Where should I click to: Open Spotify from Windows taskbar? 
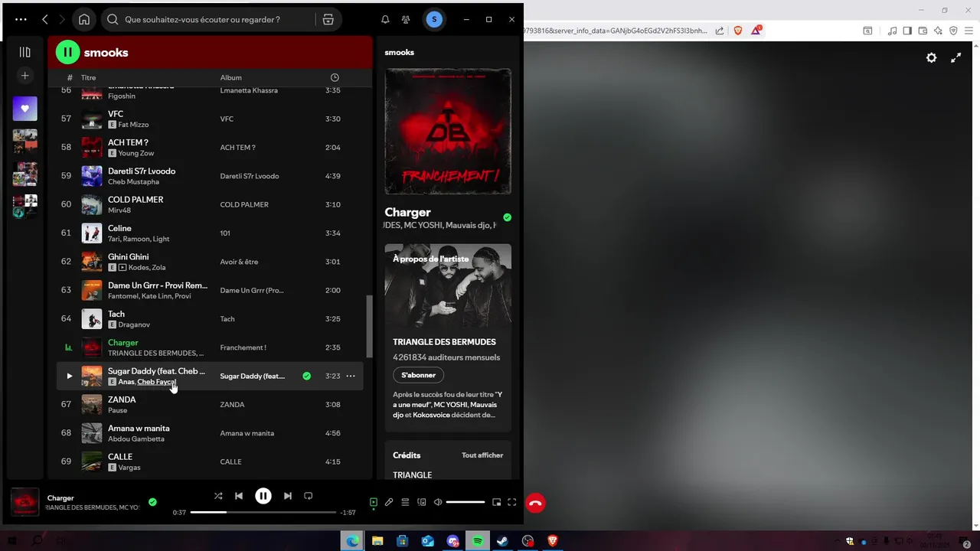pyautogui.click(x=478, y=541)
